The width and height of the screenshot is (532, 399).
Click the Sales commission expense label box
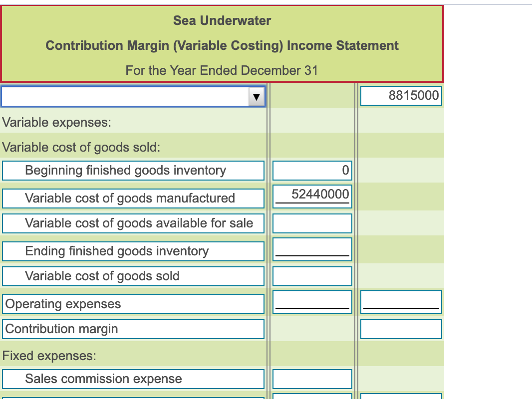click(x=133, y=379)
